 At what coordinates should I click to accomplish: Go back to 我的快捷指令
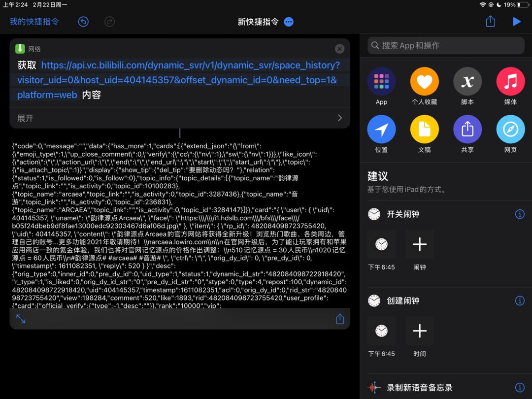pyautogui.click(x=34, y=22)
